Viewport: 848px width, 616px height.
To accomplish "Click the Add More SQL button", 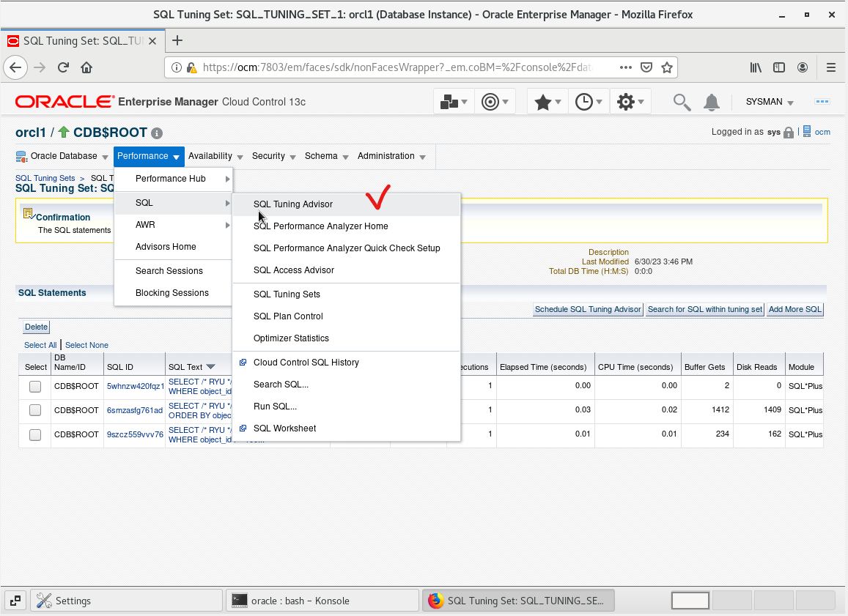I will [x=795, y=310].
